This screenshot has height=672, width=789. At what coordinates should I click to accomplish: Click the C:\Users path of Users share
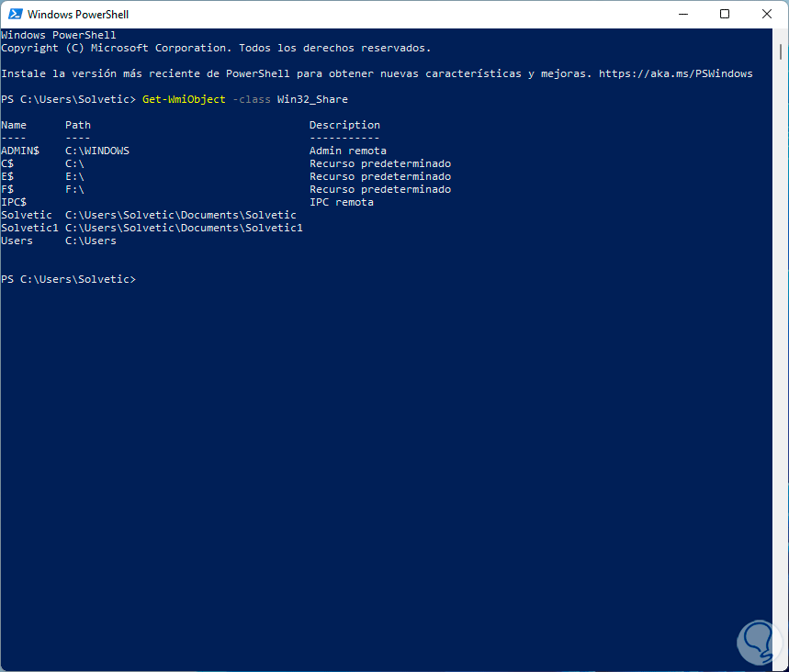(x=91, y=241)
